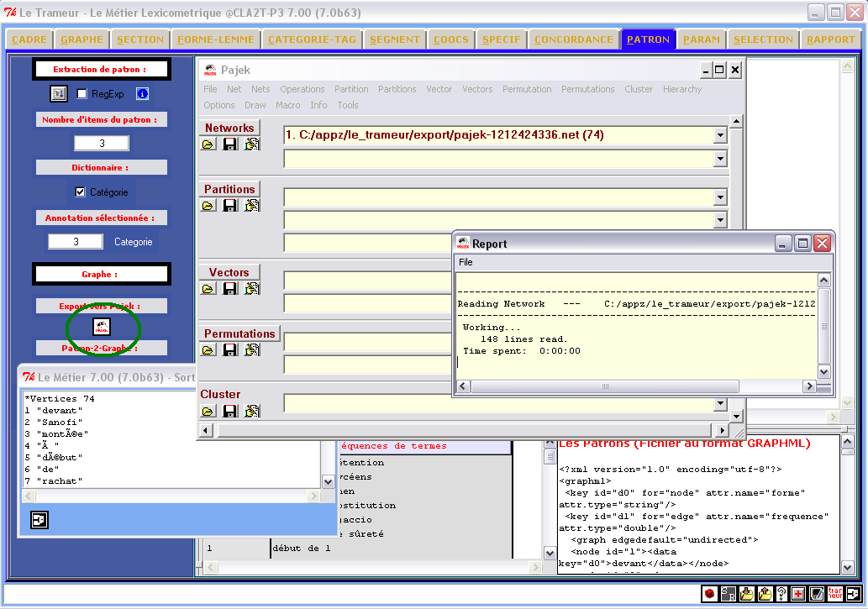Open a partition file with the Partitions folder icon
Screen dimensions: 868x609
click(x=208, y=206)
